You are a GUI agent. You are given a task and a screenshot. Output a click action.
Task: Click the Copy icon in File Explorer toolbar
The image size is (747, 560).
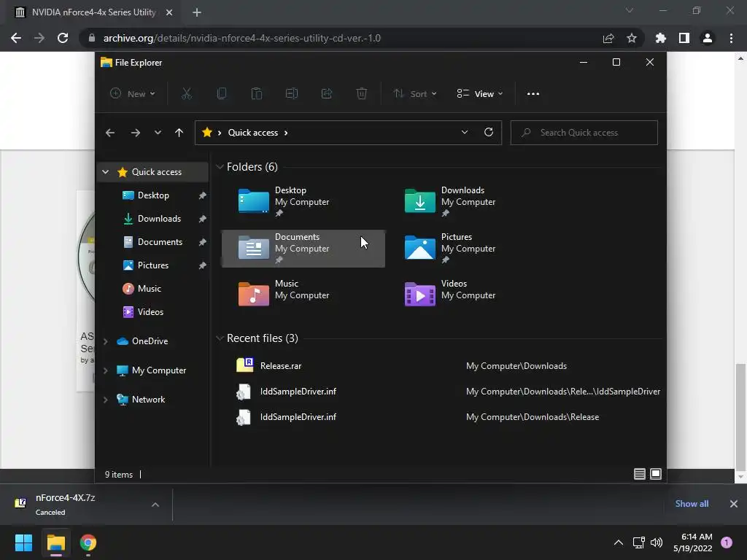tap(222, 94)
